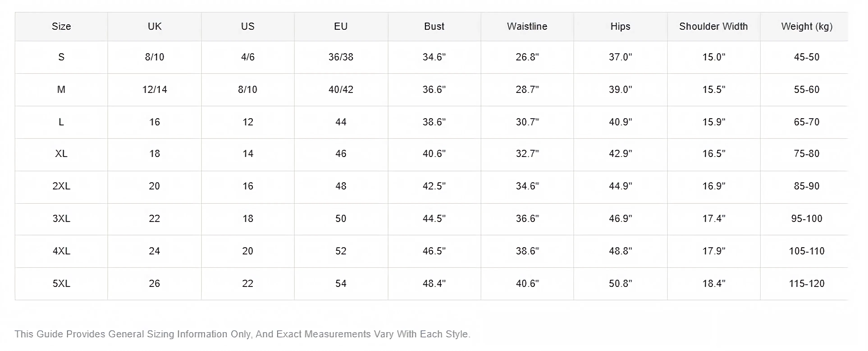Viewport: 868px width, 351px height.
Task: Select the Bust column header
Action: [x=434, y=27]
